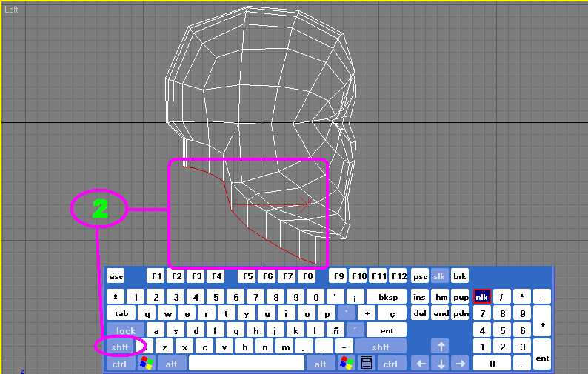This screenshot has height=374, width=588.
Task: Click the brk break key
Action: 460,276
